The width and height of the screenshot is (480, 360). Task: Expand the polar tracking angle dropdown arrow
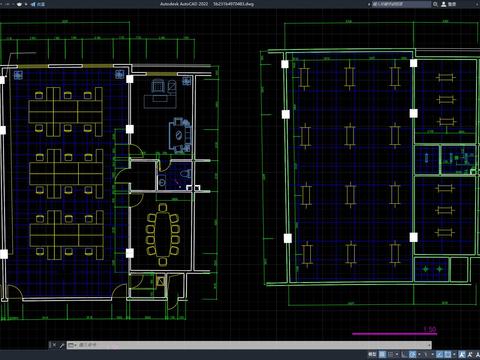419,354
